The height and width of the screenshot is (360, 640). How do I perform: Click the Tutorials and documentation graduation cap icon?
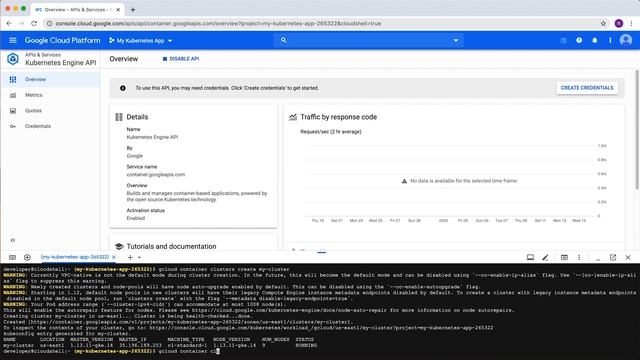pos(119,247)
